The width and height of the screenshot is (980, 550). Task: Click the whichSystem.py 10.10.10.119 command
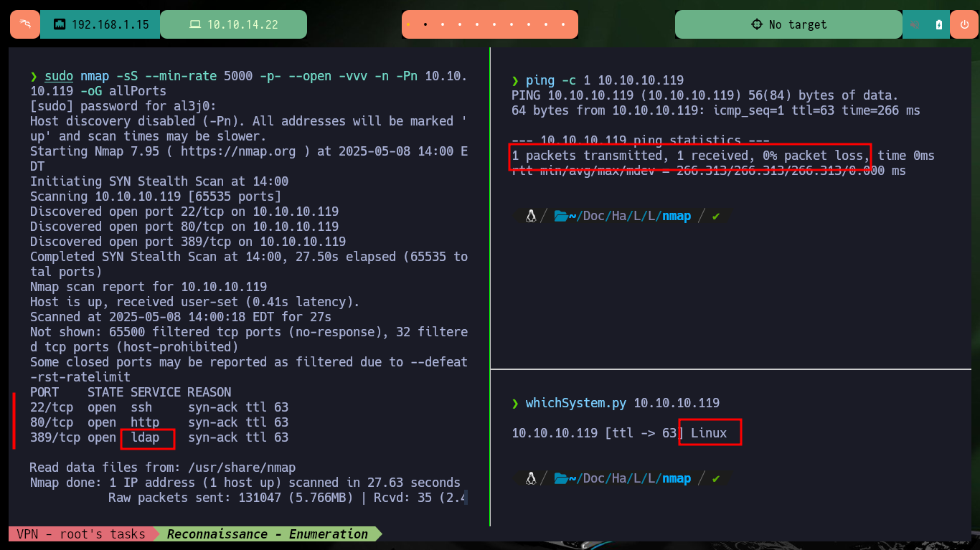point(623,403)
